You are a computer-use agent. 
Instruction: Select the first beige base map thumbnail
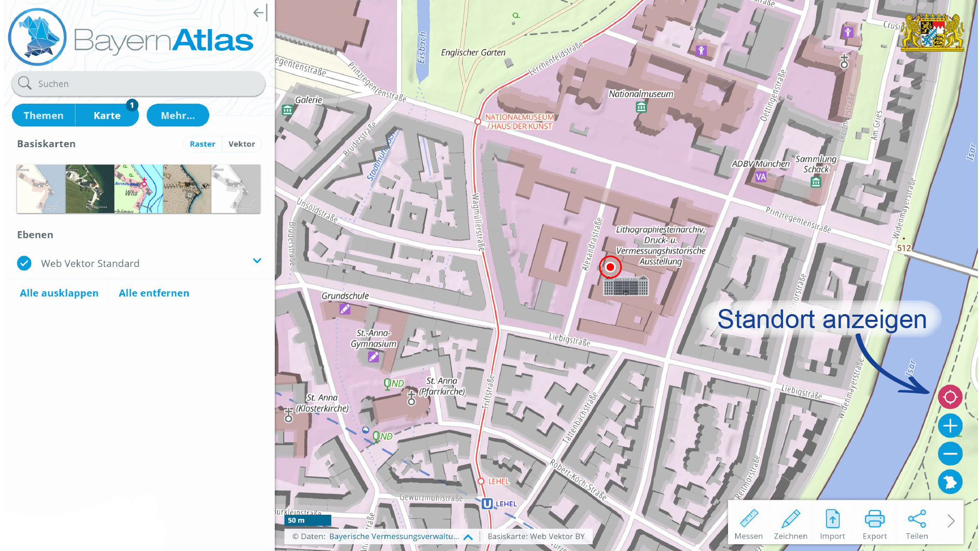41,189
